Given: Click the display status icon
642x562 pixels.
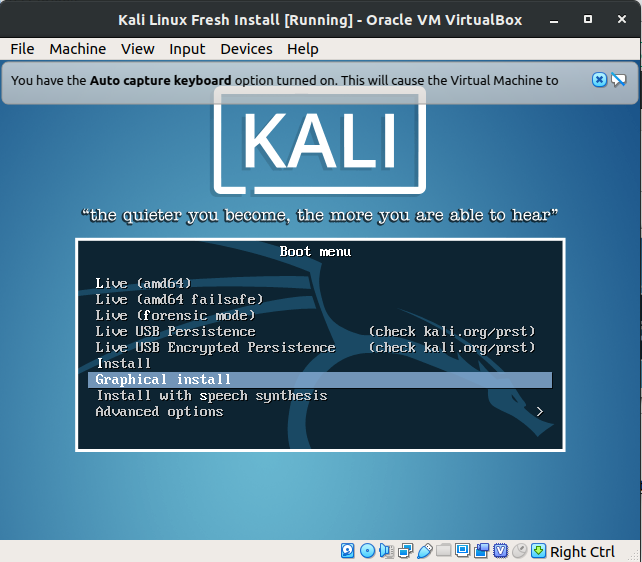Looking at the screenshot, I should coord(462,550).
